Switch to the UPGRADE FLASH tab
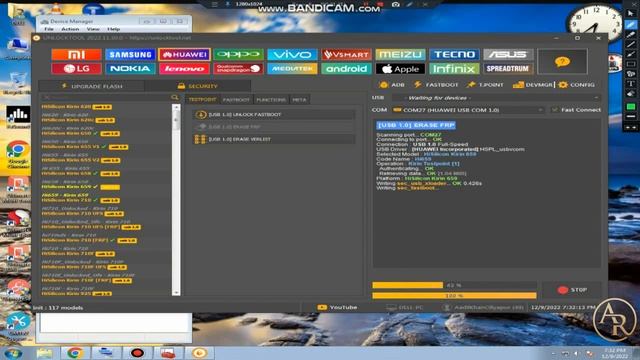Viewport: 640px width, 360px height. 92,86
